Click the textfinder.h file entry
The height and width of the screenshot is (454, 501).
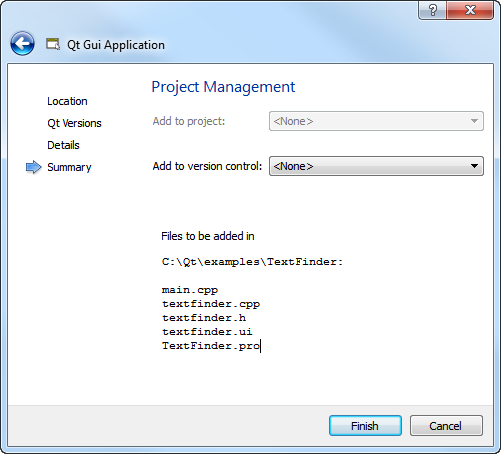[204, 318]
